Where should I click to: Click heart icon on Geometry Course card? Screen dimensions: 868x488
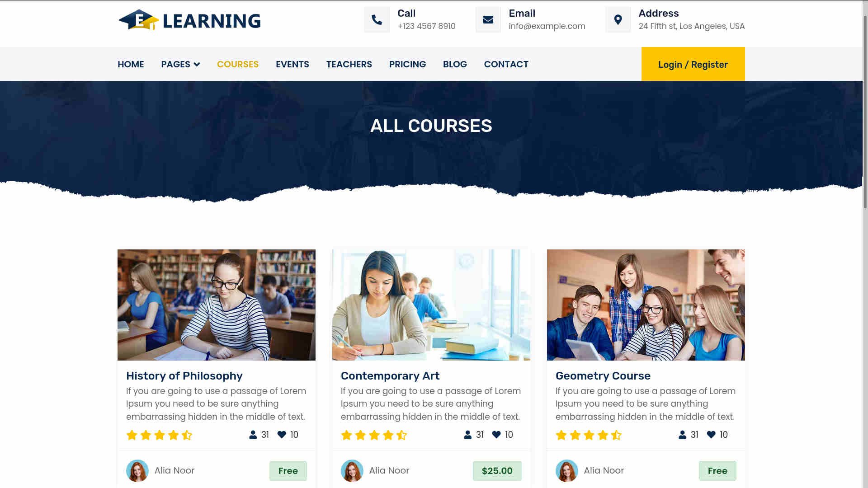pyautogui.click(x=711, y=435)
